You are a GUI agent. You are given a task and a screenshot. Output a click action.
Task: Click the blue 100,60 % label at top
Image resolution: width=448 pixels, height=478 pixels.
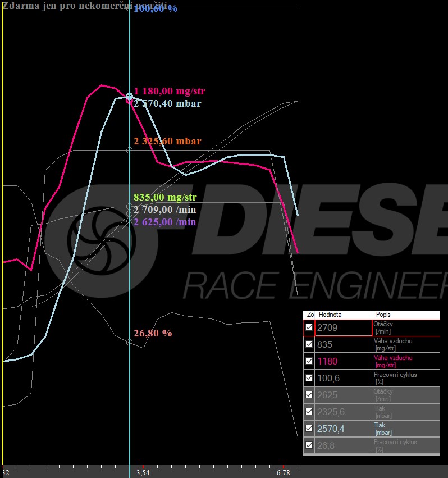click(156, 8)
